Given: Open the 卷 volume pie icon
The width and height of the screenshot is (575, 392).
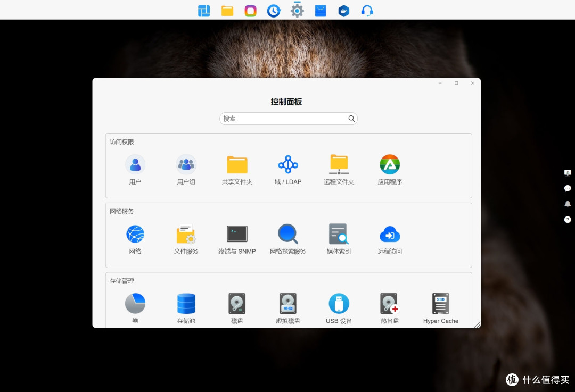Looking at the screenshot, I should click(135, 303).
